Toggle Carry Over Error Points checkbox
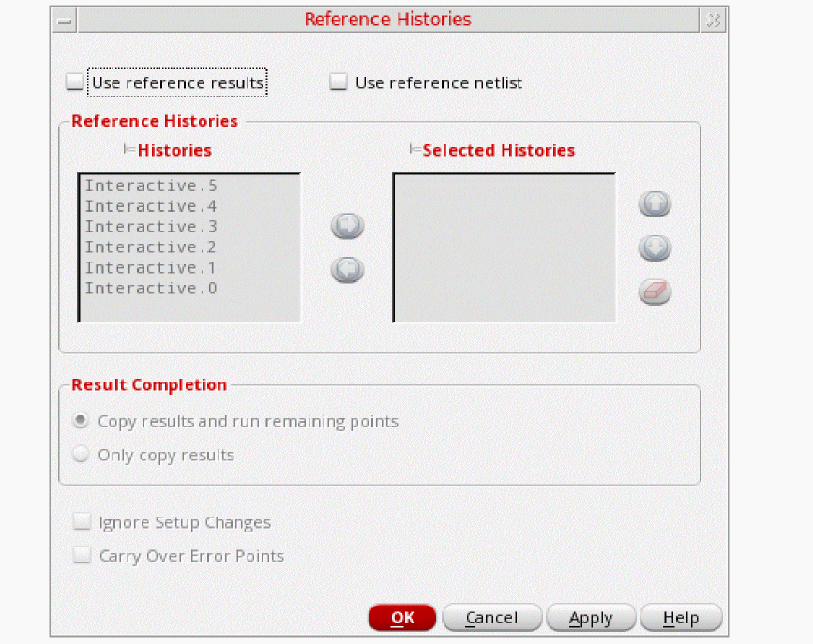Image resolution: width=813 pixels, height=644 pixels. pos(82,555)
